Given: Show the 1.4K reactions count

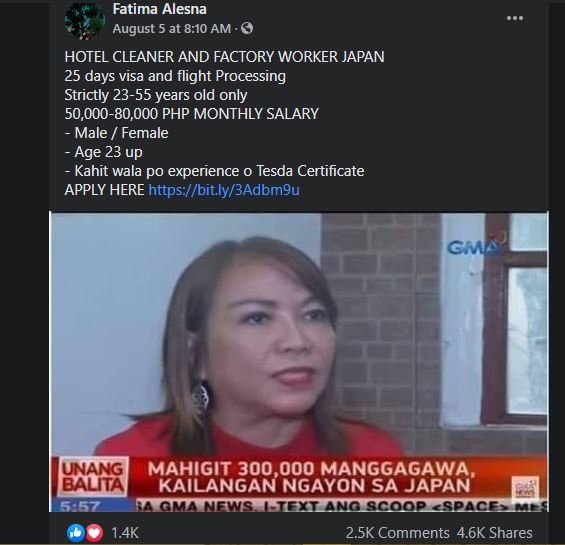Looking at the screenshot, I should click(x=125, y=533).
